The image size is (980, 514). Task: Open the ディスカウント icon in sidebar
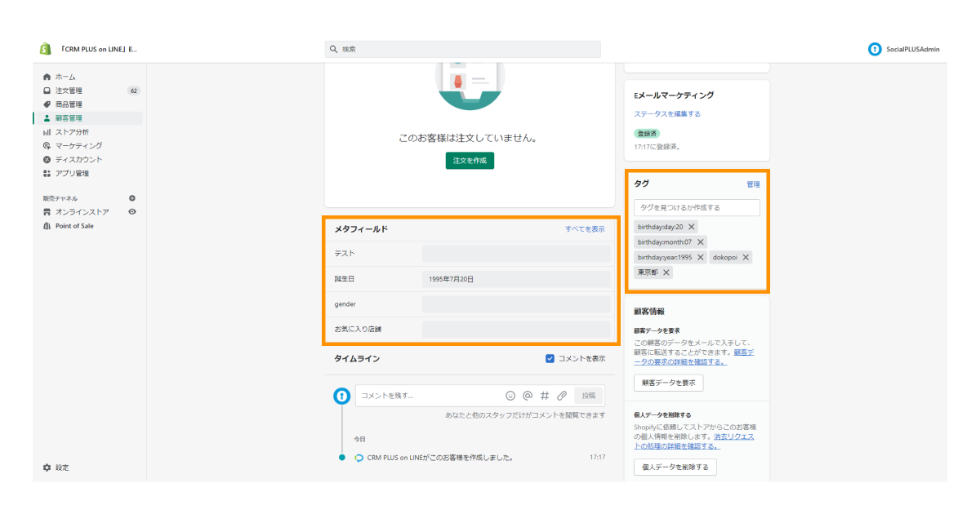click(48, 159)
